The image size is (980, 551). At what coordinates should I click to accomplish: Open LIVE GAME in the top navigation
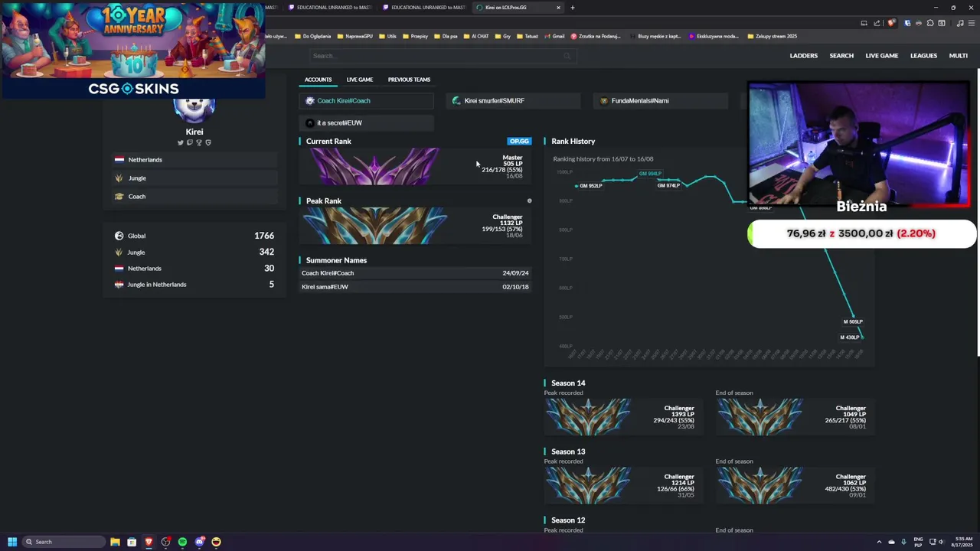tap(881, 56)
